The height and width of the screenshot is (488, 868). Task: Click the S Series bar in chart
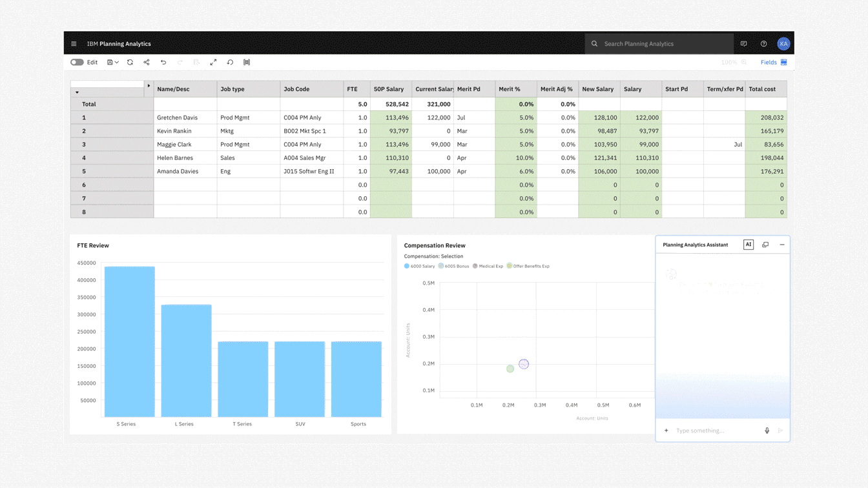click(x=129, y=341)
